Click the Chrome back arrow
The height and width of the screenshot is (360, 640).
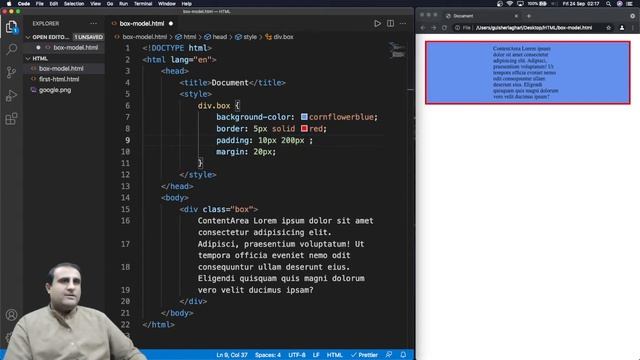[x=423, y=28]
